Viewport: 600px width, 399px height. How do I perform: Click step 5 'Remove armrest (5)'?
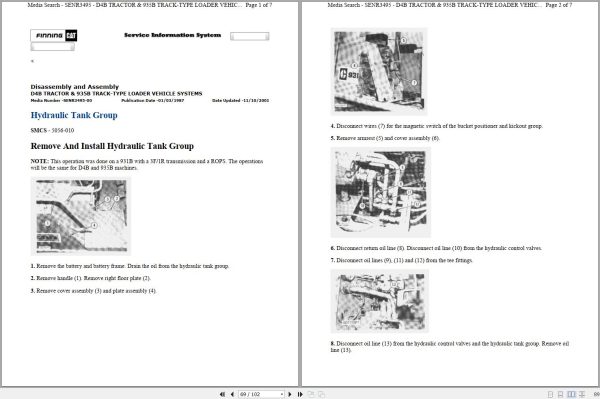(385, 138)
